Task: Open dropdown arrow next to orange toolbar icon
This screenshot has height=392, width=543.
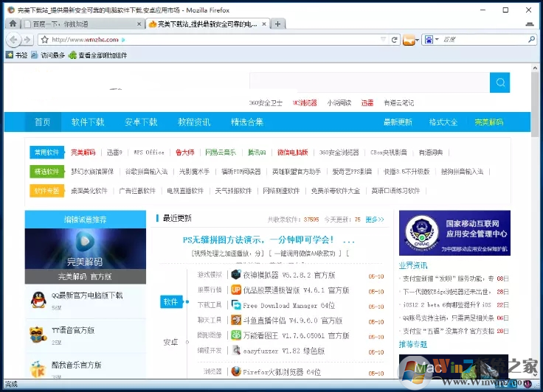Action: pyautogui.click(x=418, y=39)
